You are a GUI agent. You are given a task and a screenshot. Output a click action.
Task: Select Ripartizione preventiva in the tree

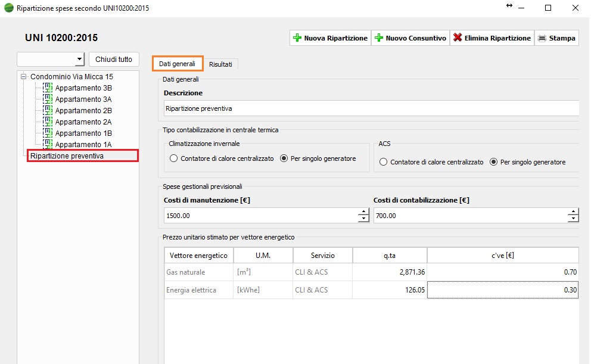[x=67, y=156]
